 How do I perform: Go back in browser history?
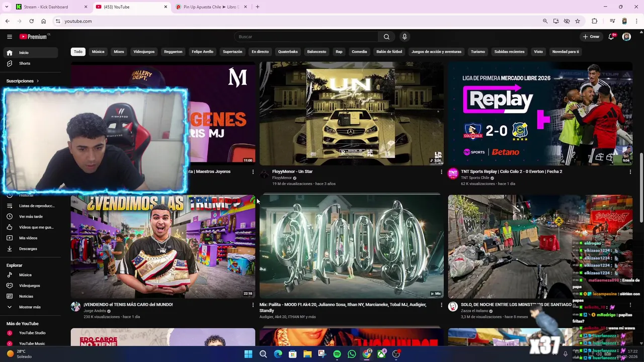(7, 21)
